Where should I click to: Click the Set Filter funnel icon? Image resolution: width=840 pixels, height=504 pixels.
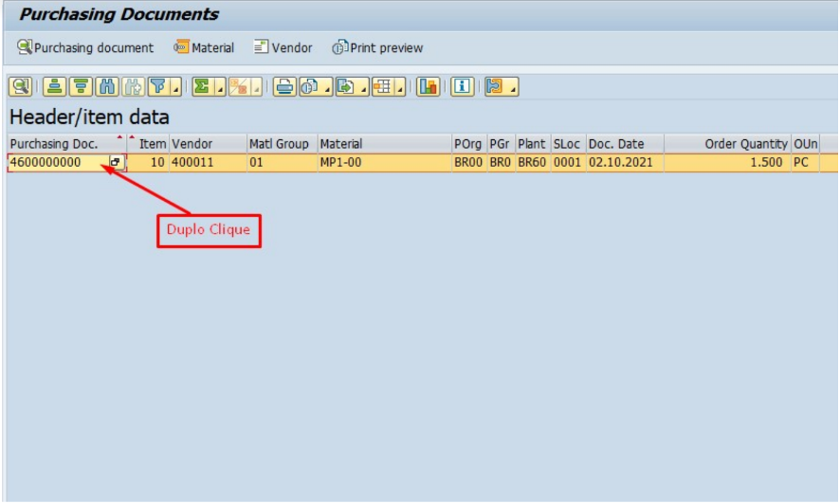point(158,87)
